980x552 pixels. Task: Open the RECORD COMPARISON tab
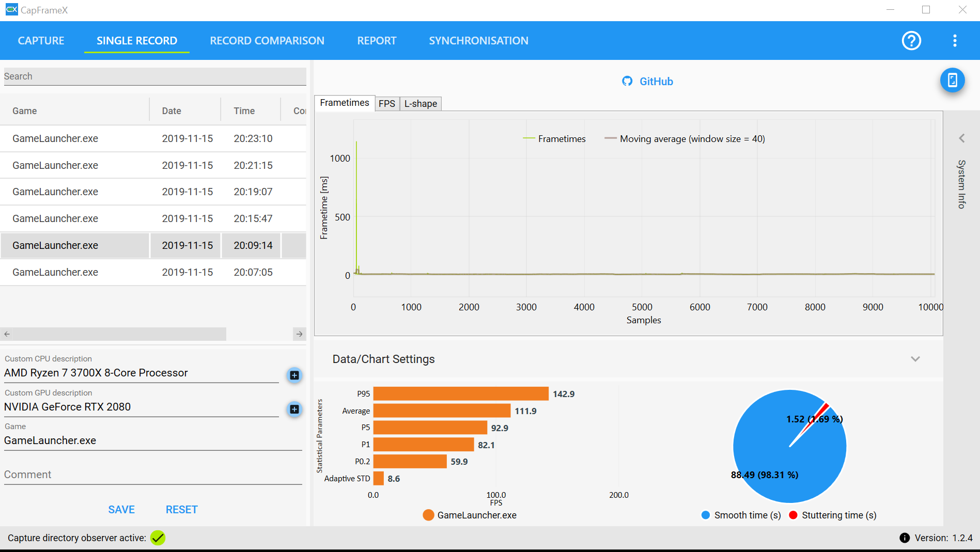coord(267,41)
